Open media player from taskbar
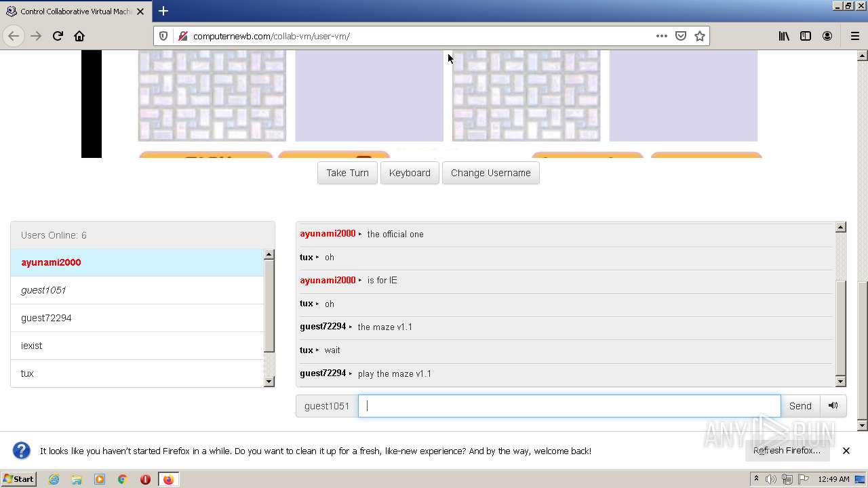Image resolution: width=868 pixels, height=488 pixels. pyautogui.click(x=100, y=479)
